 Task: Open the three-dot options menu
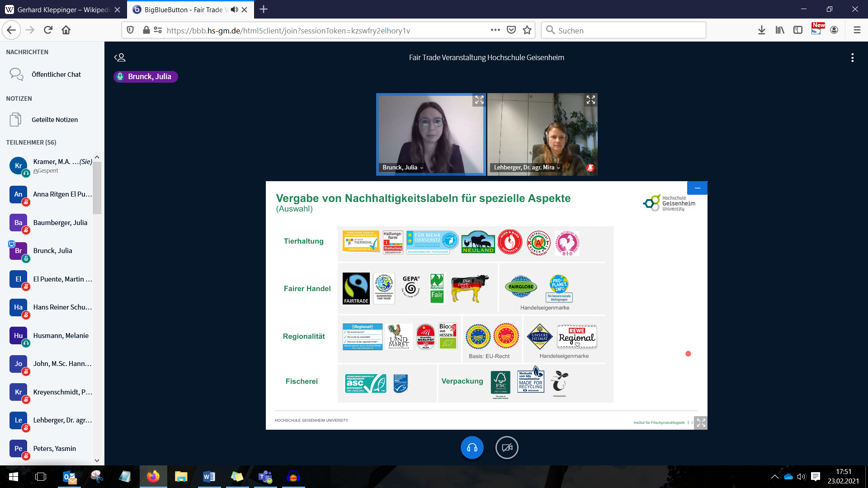(x=852, y=58)
